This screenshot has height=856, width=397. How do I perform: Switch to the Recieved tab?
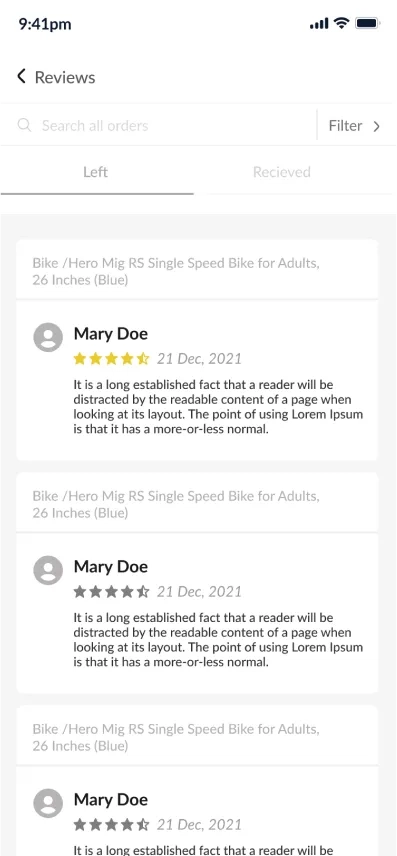pos(282,172)
